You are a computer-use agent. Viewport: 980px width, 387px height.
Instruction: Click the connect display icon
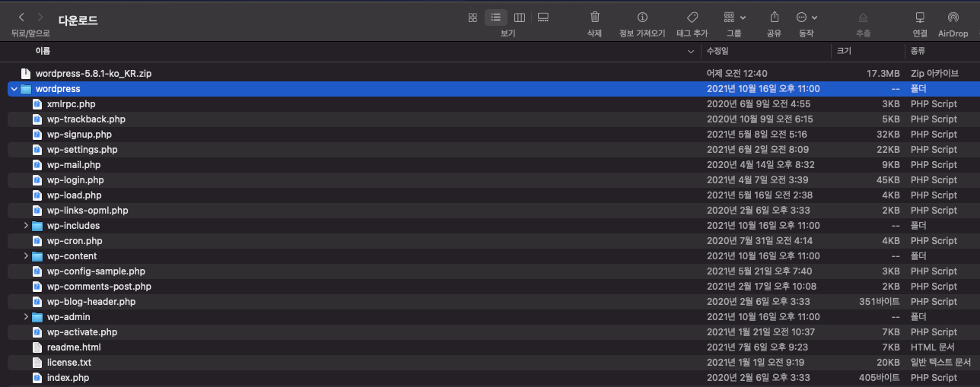pos(920,17)
